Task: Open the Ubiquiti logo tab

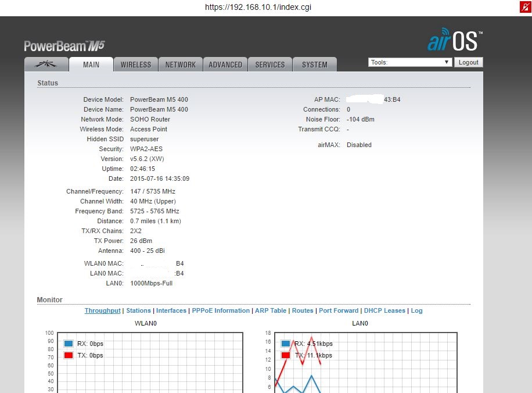Action: tap(46, 64)
